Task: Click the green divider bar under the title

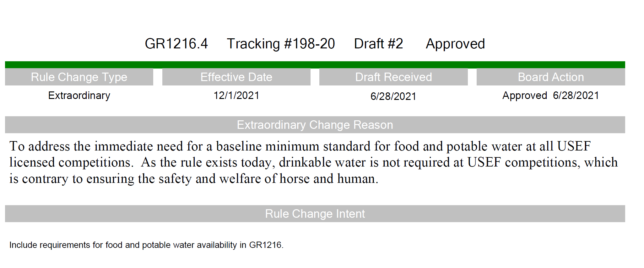Action: tap(315, 65)
